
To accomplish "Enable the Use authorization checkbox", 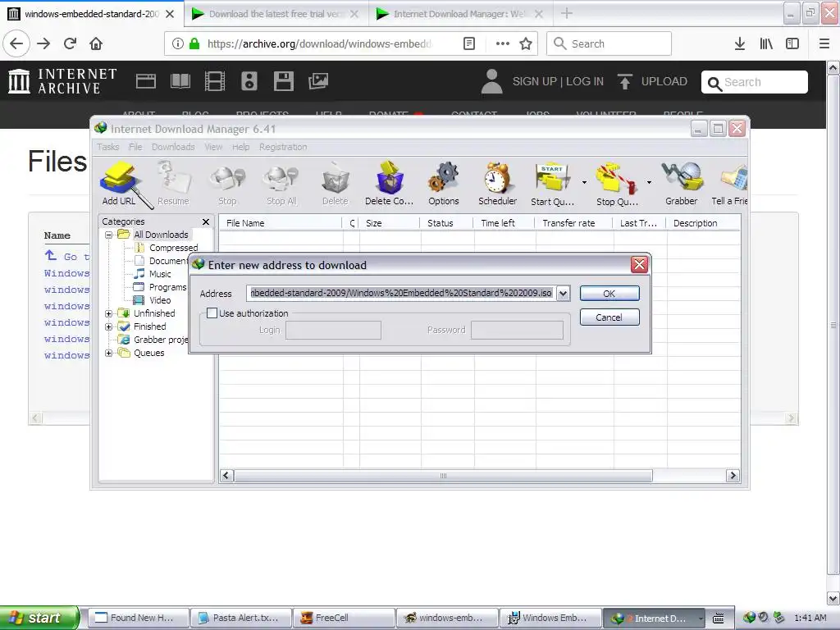I will coord(212,313).
